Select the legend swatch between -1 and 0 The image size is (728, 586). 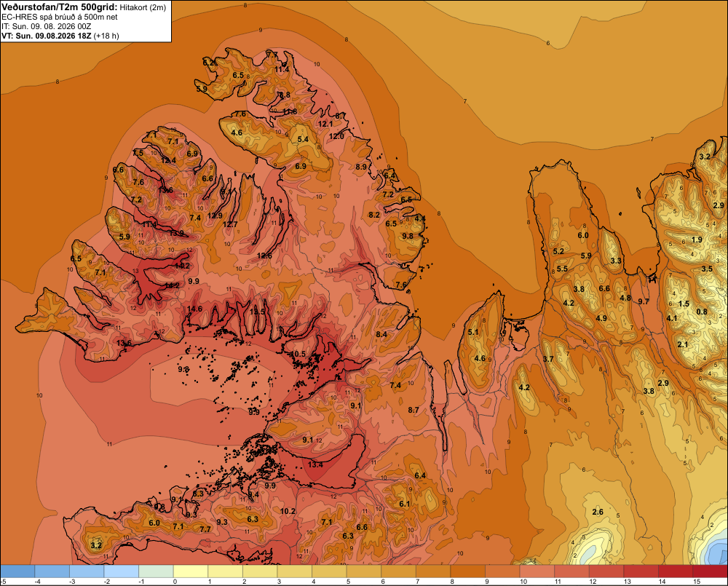tap(156, 571)
